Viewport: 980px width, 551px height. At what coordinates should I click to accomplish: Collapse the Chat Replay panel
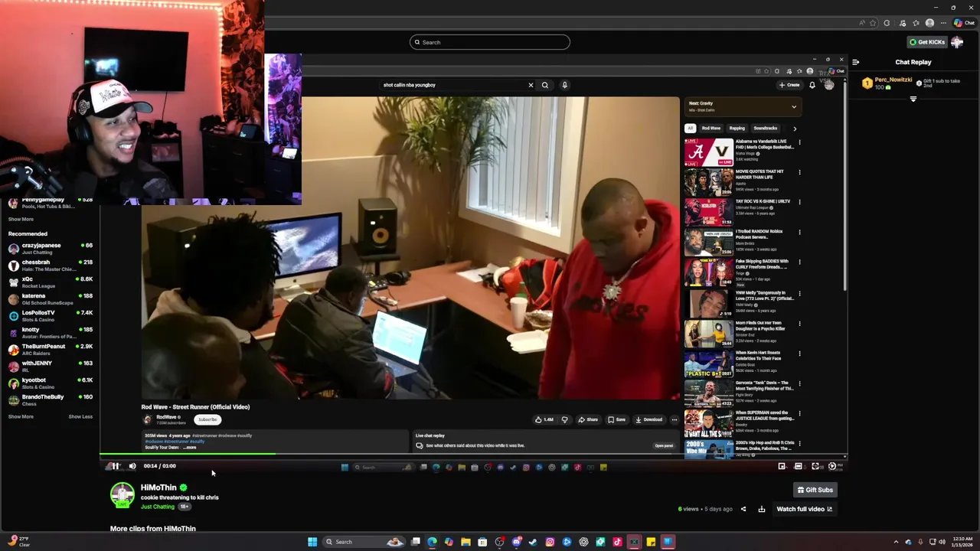coord(856,62)
